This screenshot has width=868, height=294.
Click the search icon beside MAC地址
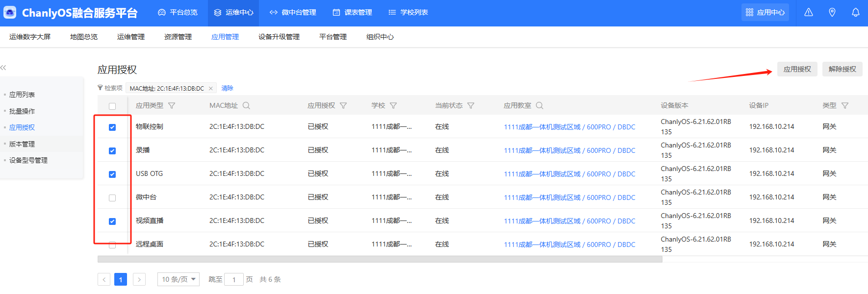246,105
